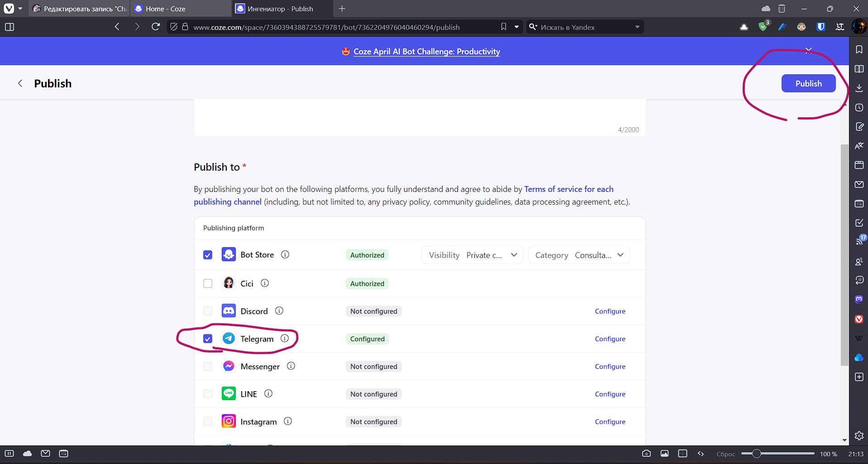Switch to the Редактировать запись tab
868x464 pixels.
tap(80, 9)
